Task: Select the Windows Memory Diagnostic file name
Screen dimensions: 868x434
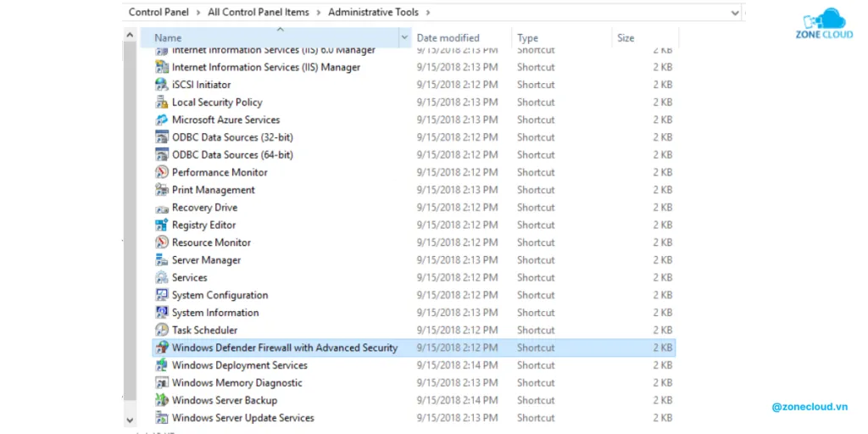Action: tap(237, 383)
